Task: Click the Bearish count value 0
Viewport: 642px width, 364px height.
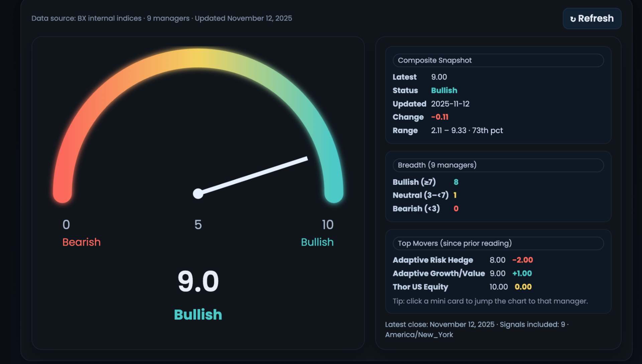Action: (x=456, y=209)
